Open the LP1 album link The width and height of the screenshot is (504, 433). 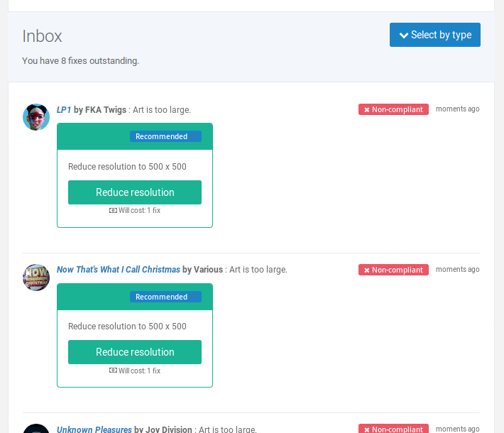point(64,110)
